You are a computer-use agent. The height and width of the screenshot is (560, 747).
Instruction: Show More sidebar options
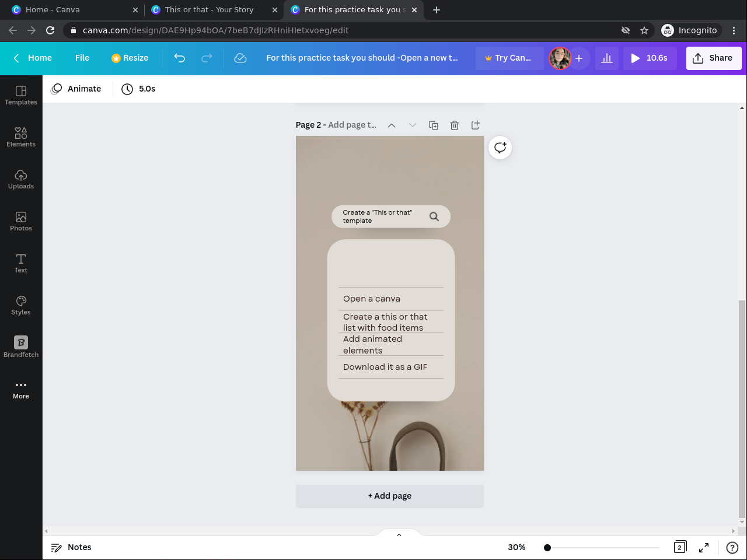[21, 390]
